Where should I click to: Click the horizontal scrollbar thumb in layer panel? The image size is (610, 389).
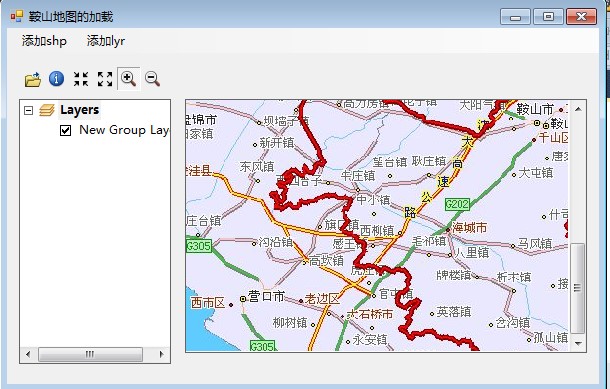pyautogui.click(x=90, y=354)
